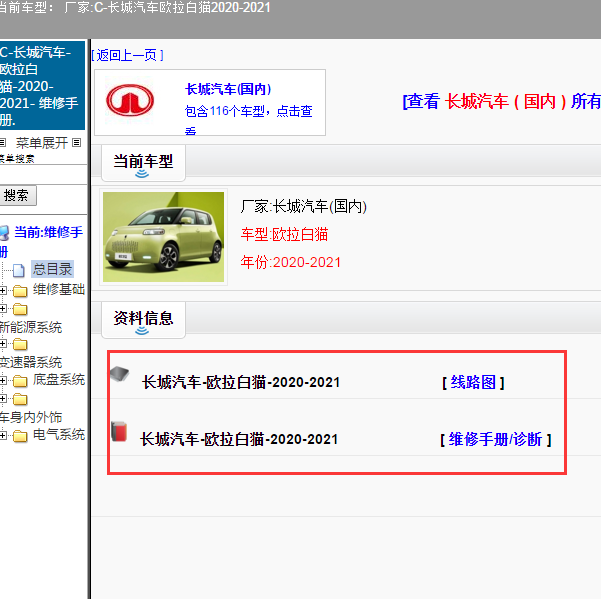601x599 pixels.
Task: Click the folder icon above 车身内外饰
Action: point(20,399)
